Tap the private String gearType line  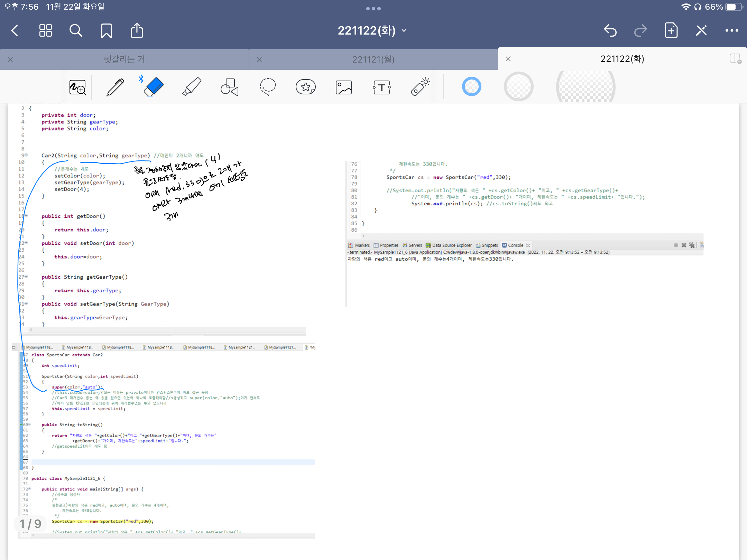coord(80,122)
